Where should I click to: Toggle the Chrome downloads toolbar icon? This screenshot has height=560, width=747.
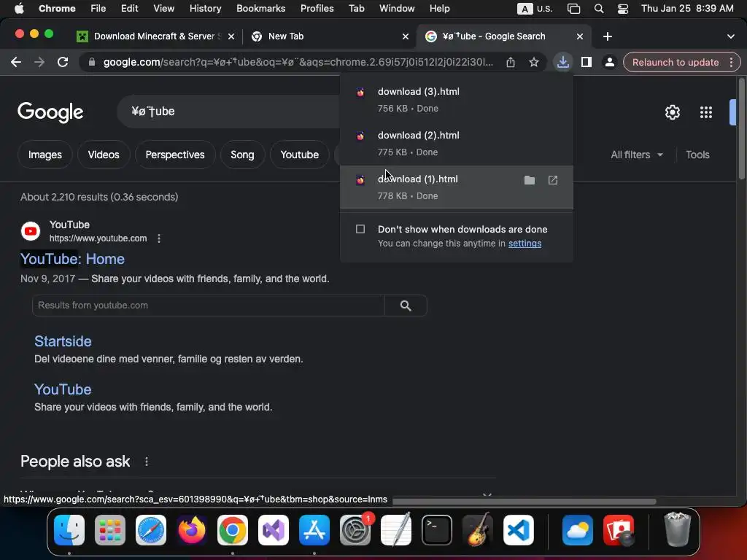tap(562, 63)
